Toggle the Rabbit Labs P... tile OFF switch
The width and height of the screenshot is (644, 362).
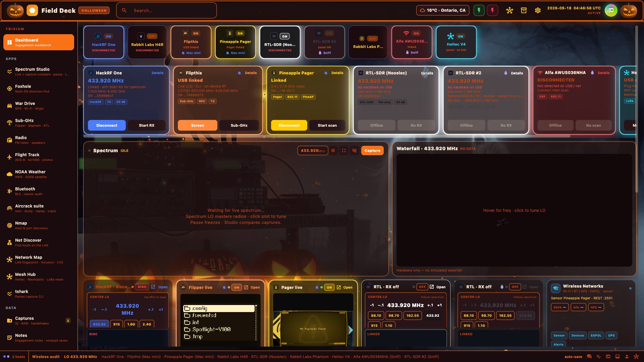click(x=372, y=39)
